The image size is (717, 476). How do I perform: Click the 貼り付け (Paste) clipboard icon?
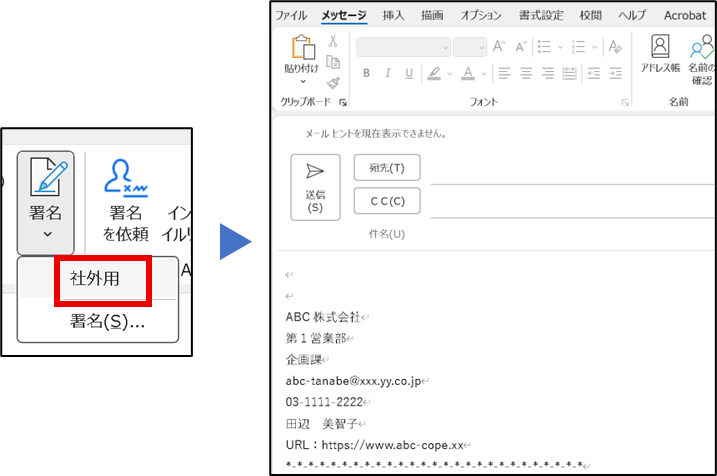[x=301, y=48]
